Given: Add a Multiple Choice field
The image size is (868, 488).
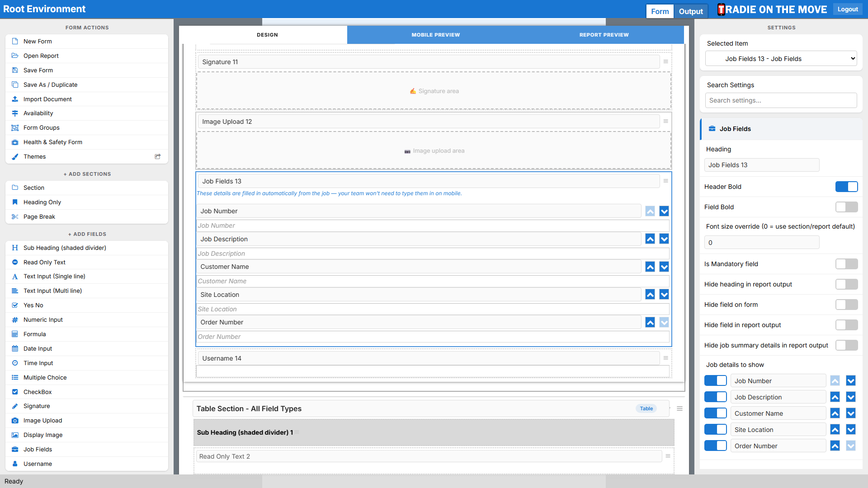Looking at the screenshot, I should pos(87,378).
